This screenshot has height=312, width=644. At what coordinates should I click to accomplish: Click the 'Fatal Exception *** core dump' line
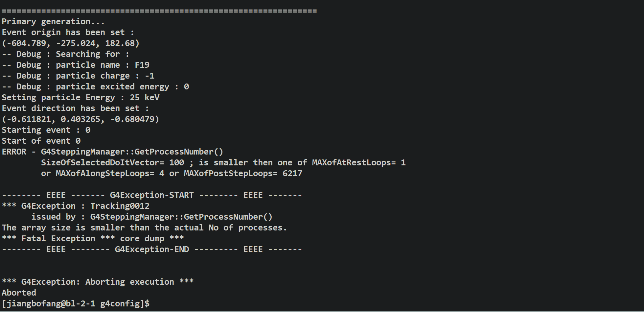93,238
